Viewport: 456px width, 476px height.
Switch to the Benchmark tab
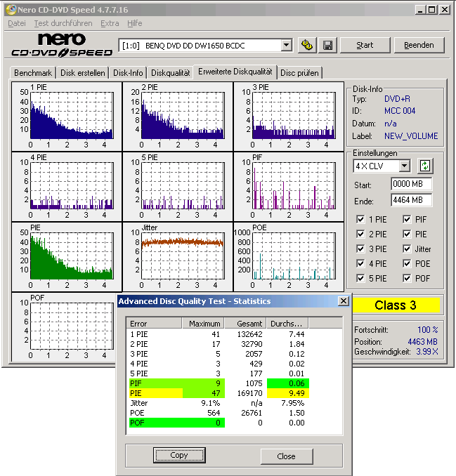point(33,72)
